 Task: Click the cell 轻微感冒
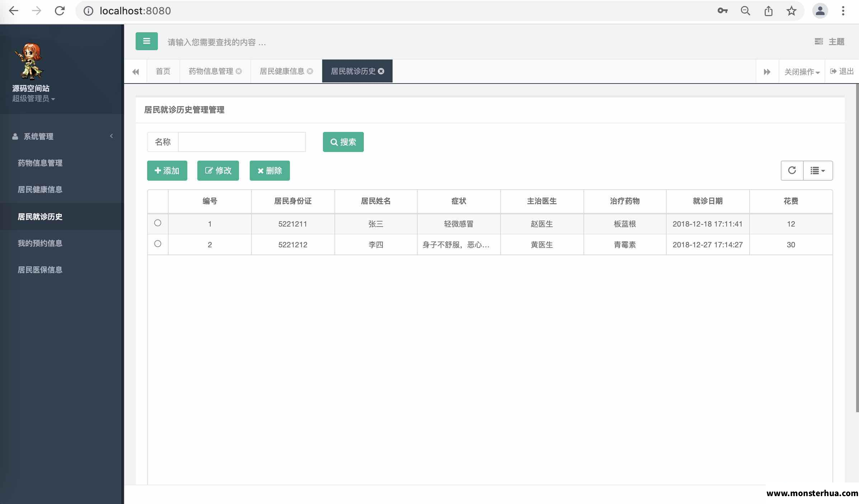coord(459,224)
